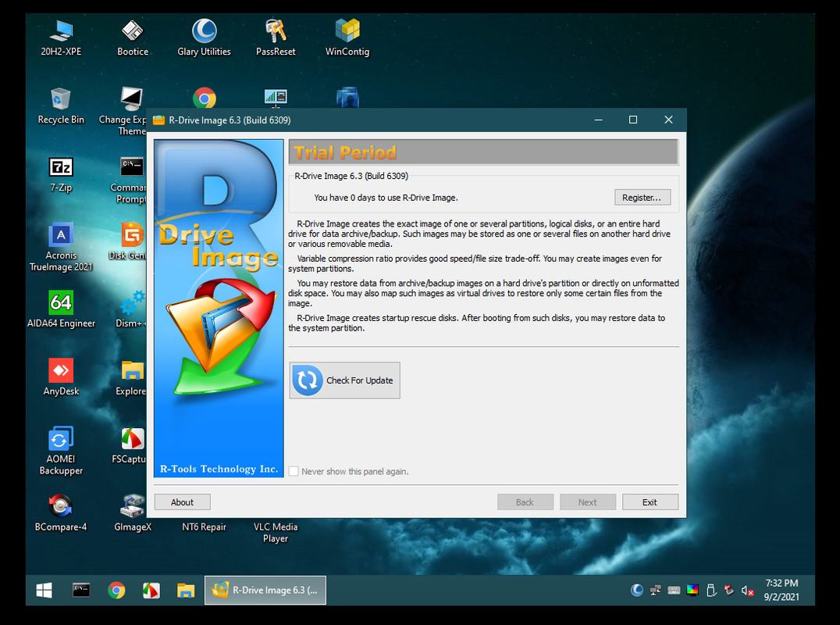
Task: Click Check For Update button
Action: [344, 380]
